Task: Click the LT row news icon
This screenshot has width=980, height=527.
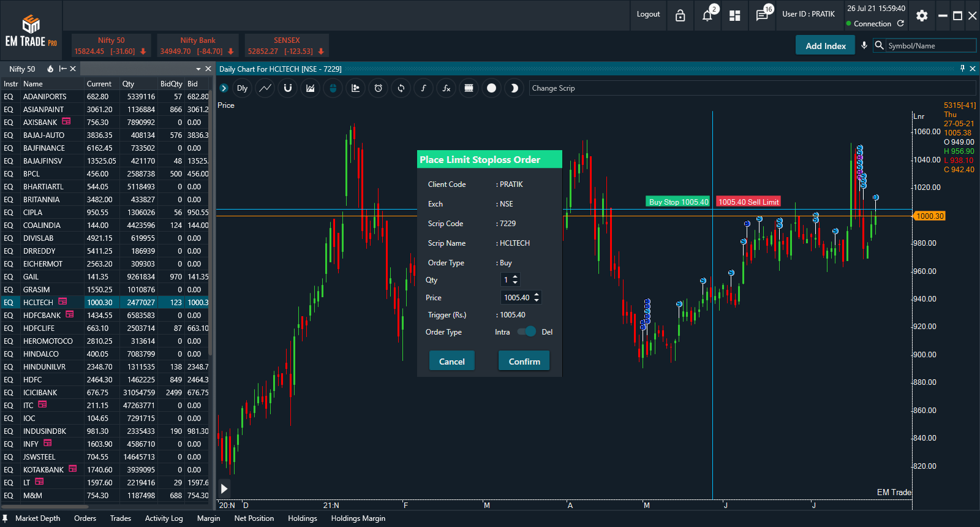Action: (40, 482)
